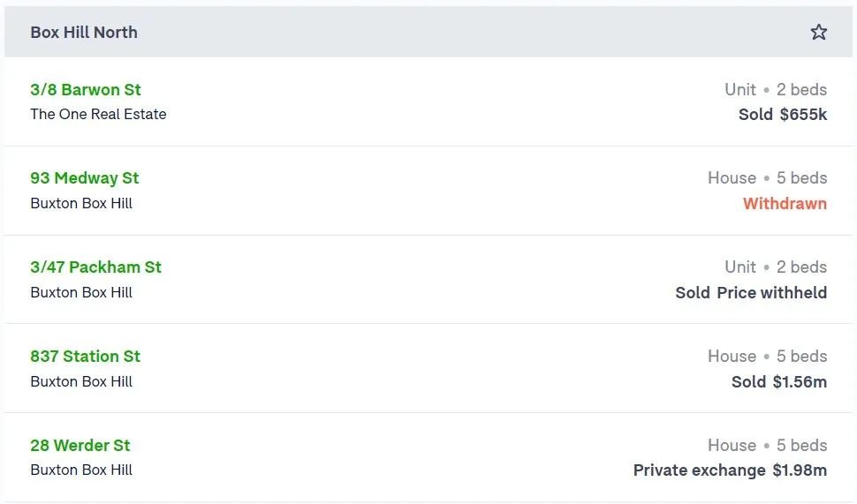Star Box Hill North as favourite suburb

pyautogui.click(x=818, y=32)
